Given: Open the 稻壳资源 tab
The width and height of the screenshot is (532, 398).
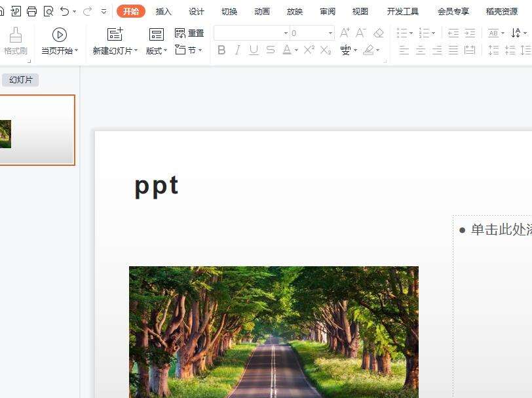Looking at the screenshot, I should (x=501, y=12).
